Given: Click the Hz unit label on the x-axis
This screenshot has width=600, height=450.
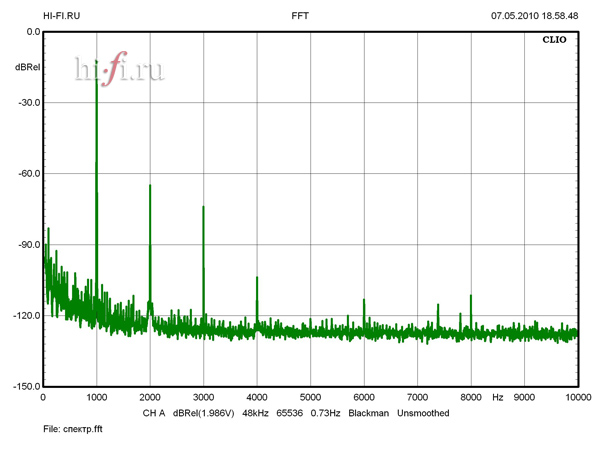Looking at the screenshot, I should click(497, 397).
